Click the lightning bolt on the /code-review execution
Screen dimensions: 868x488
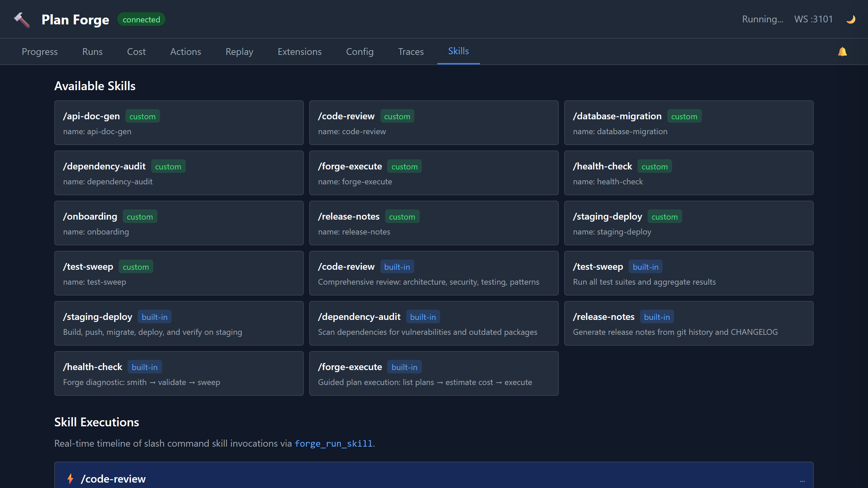click(70, 479)
